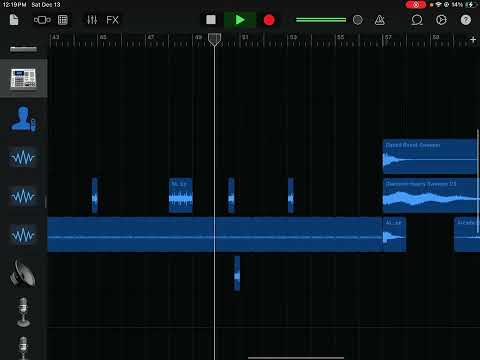
Task: Tap the vertical scroll indicator at right edge
Action: pos(478,181)
